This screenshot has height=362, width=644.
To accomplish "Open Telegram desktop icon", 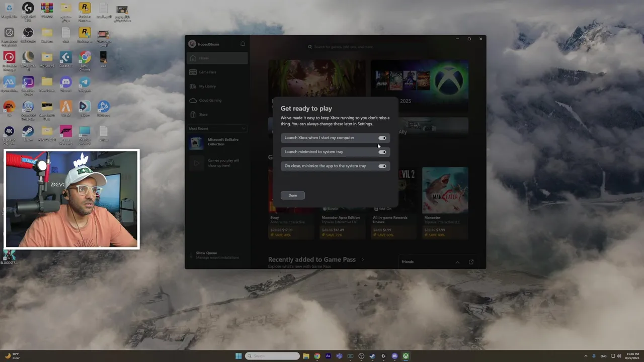I will click(x=85, y=84).
